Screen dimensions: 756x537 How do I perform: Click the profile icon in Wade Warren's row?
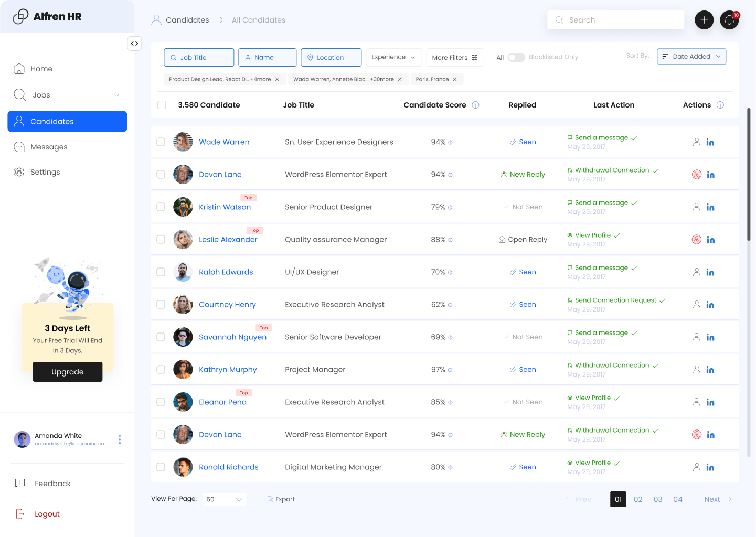click(x=696, y=142)
